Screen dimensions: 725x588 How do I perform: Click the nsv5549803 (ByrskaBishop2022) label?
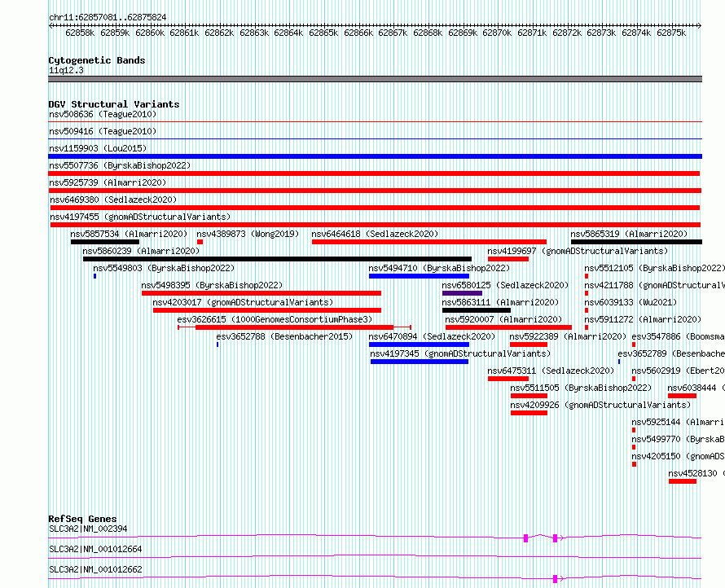point(164,268)
